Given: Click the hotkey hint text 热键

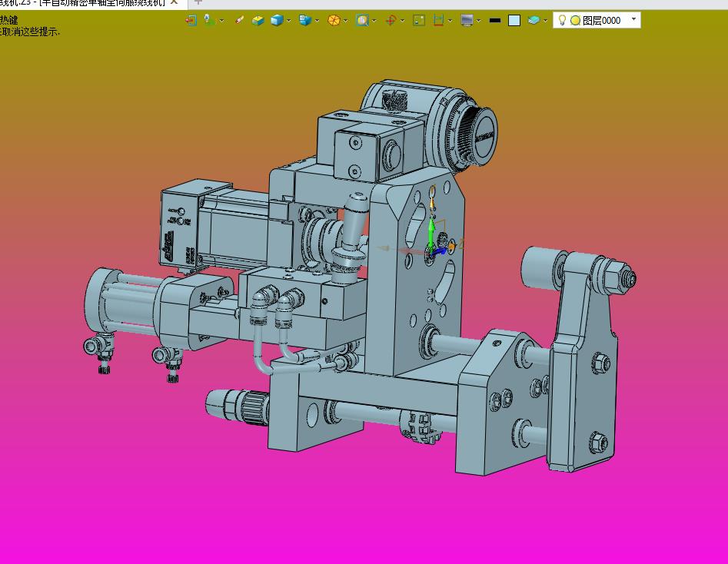Looking at the screenshot, I should 8,20.
